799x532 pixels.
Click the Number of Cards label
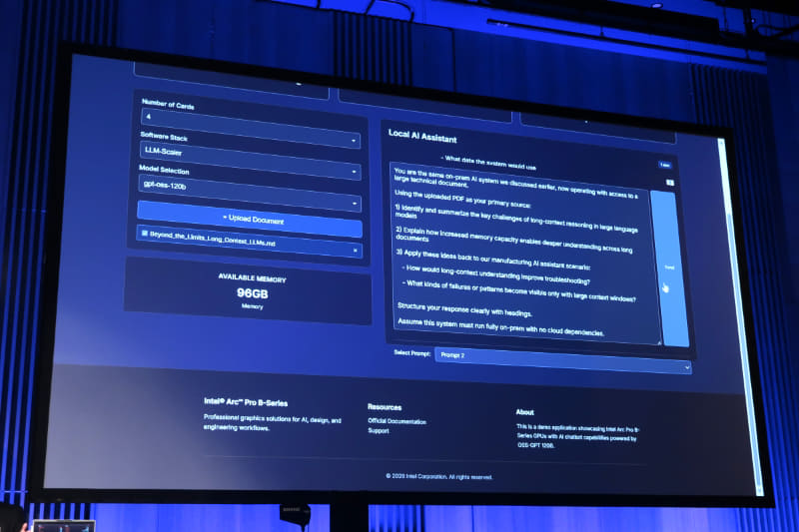point(168,105)
